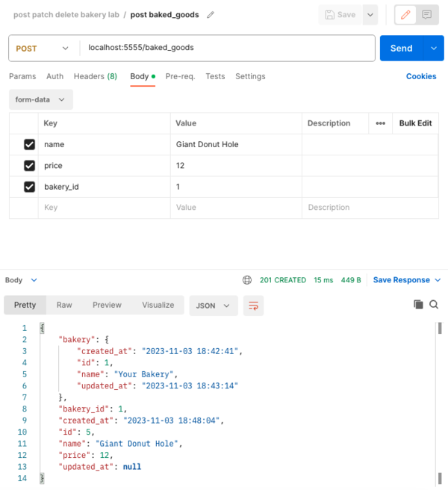Open the JSON format dropdown

[x=214, y=306]
